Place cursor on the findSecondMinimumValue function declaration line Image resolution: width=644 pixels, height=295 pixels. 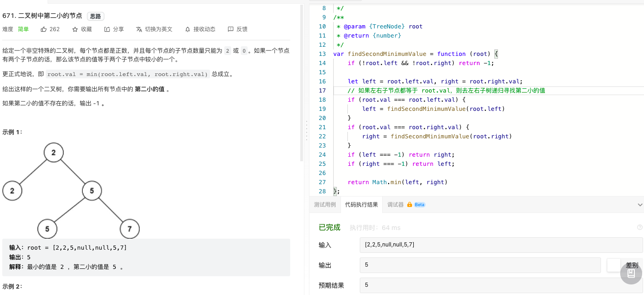pyautogui.click(x=416, y=54)
